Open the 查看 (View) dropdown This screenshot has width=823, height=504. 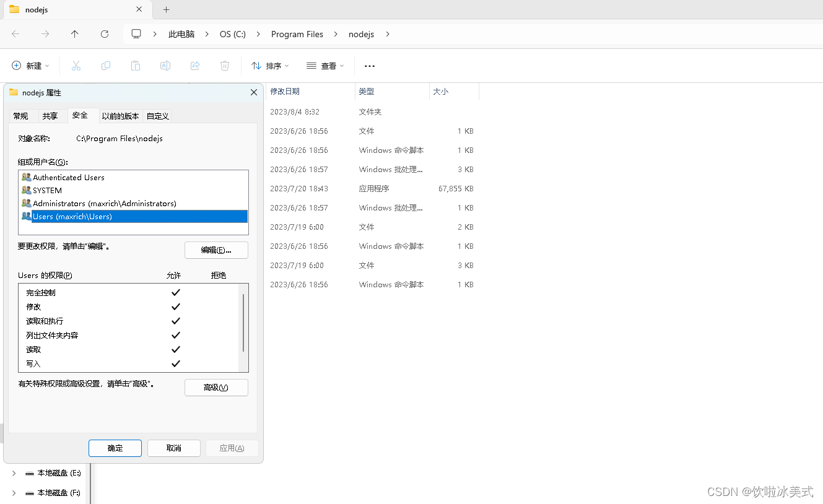click(x=325, y=66)
